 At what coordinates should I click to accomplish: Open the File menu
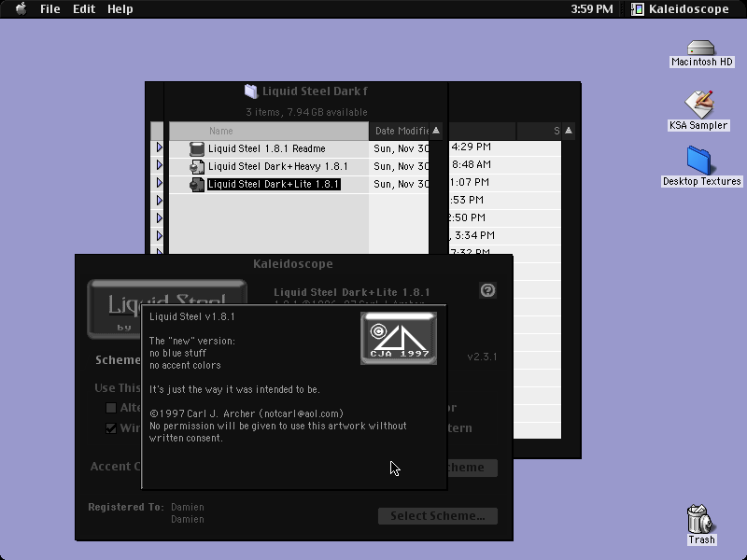coord(50,9)
